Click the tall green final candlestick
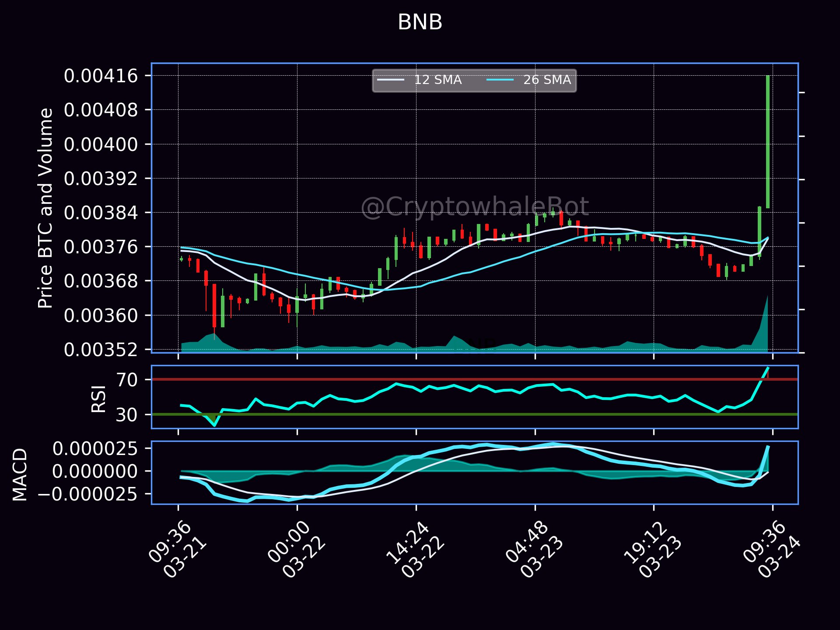This screenshot has width=840, height=630. pyautogui.click(x=768, y=142)
